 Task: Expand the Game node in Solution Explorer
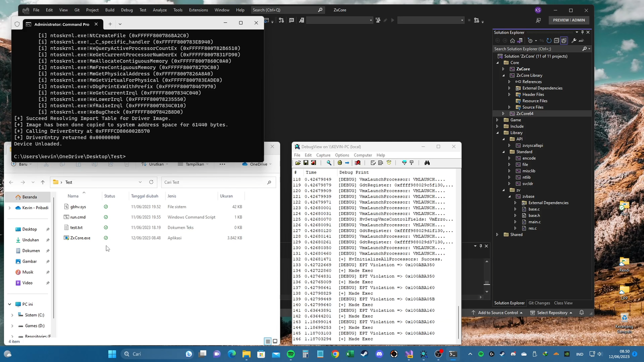[497, 120]
